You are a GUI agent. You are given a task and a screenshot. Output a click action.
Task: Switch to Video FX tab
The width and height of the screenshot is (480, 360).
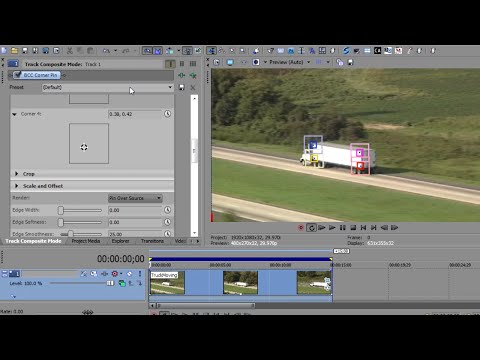tap(180, 241)
